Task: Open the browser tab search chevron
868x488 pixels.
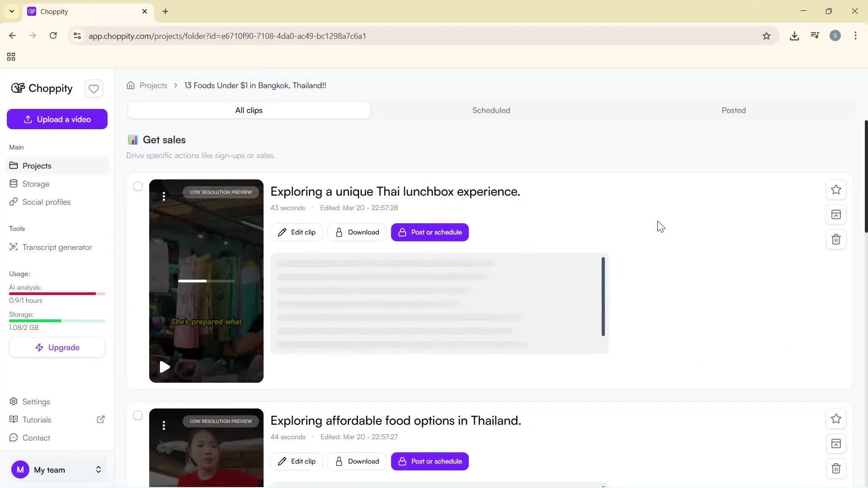Action: pyautogui.click(x=12, y=11)
